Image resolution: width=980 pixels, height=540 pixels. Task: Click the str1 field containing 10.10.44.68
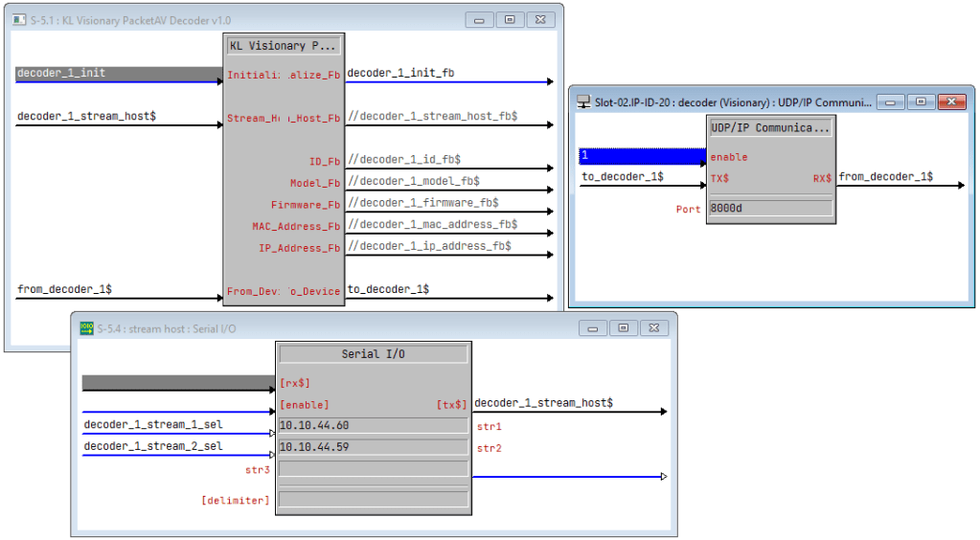click(373, 425)
